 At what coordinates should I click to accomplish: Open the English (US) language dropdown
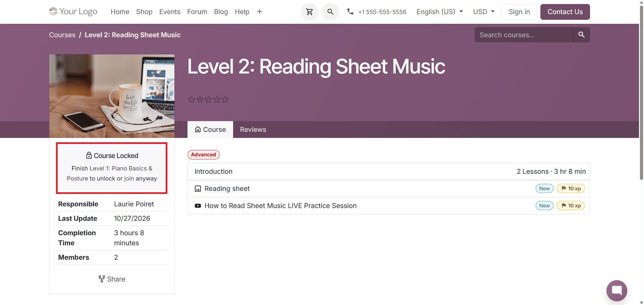click(x=440, y=12)
